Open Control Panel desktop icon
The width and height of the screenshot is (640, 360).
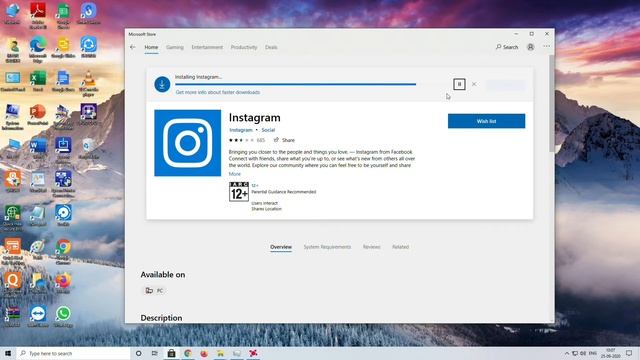point(13,80)
